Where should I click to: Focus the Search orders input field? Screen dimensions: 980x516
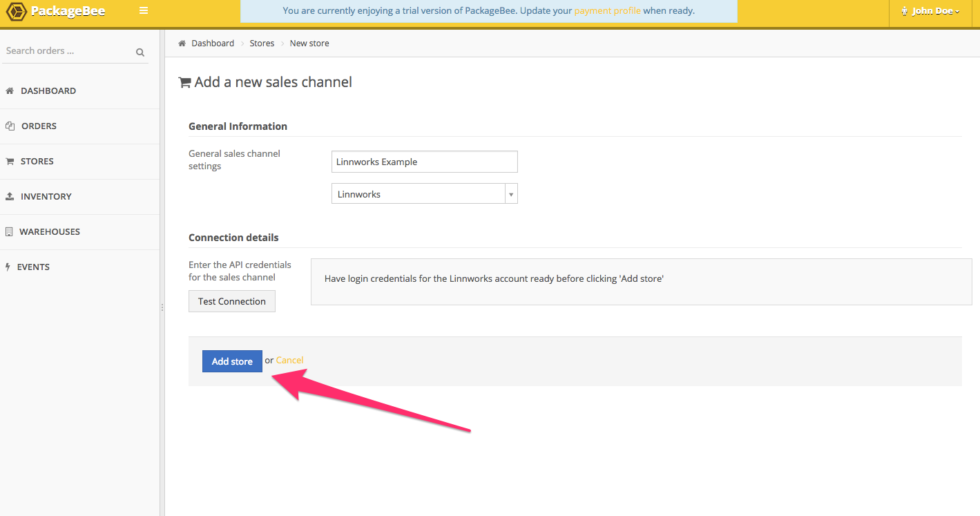click(x=69, y=51)
